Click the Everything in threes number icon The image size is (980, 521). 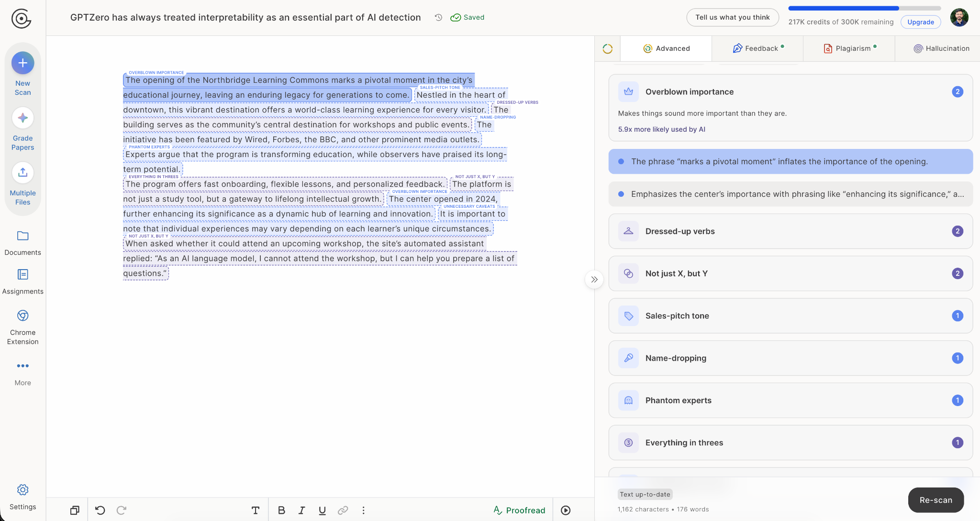click(628, 442)
